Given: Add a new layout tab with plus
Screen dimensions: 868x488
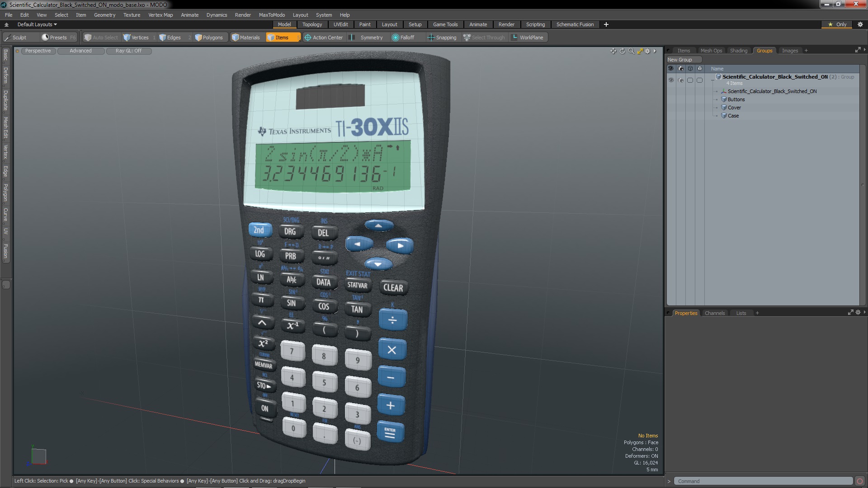Looking at the screenshot, I should [x=606, y=24].
